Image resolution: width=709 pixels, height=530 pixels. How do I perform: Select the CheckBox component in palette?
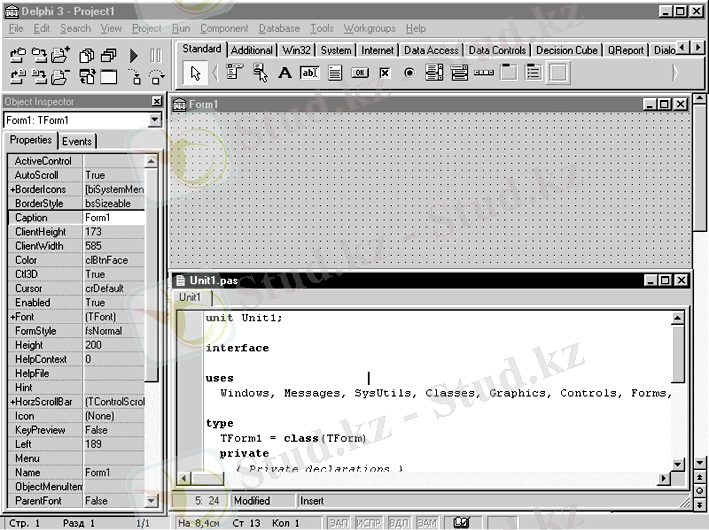point(385,72)
